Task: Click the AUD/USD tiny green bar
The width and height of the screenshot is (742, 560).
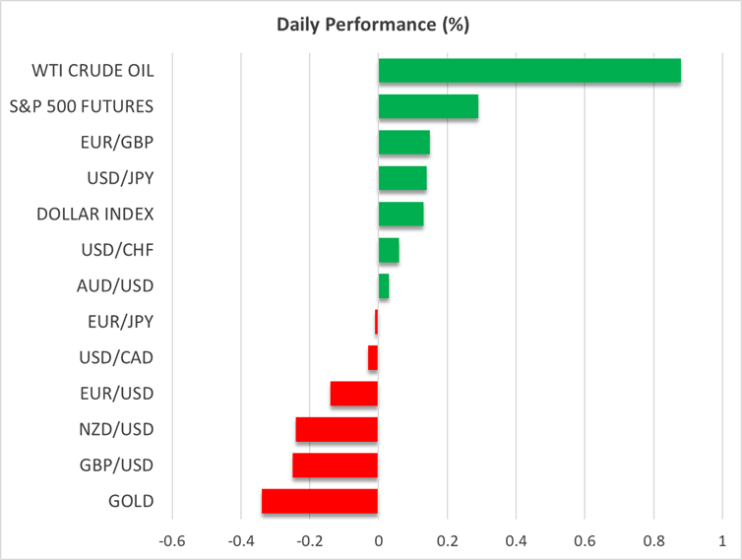Action: pos(384,285)
